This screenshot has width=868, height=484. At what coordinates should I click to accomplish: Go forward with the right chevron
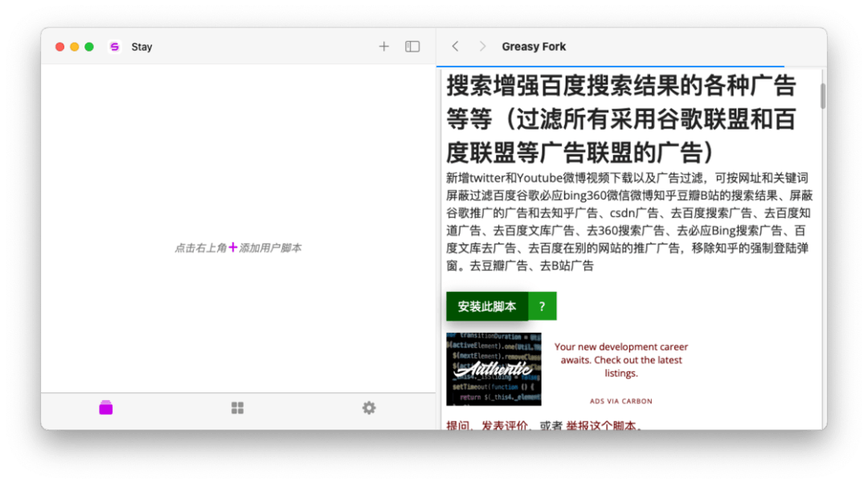(482, 47)
